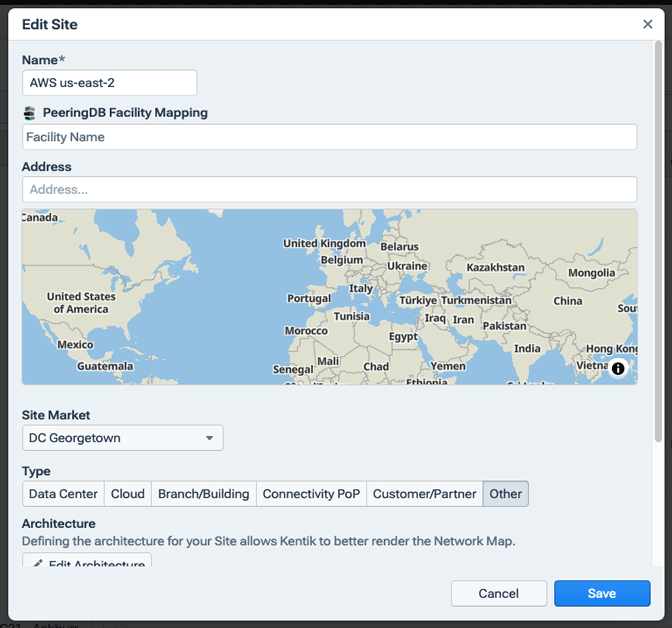Viewport: 672px width, 628px height.
Task: Select Customer/Partner site type
Action: point(424,494)
